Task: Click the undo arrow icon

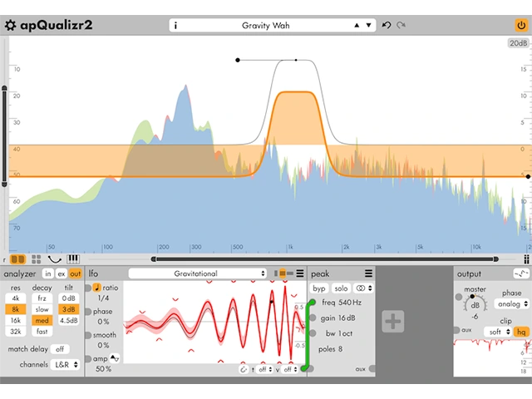Action: point(386,25)
